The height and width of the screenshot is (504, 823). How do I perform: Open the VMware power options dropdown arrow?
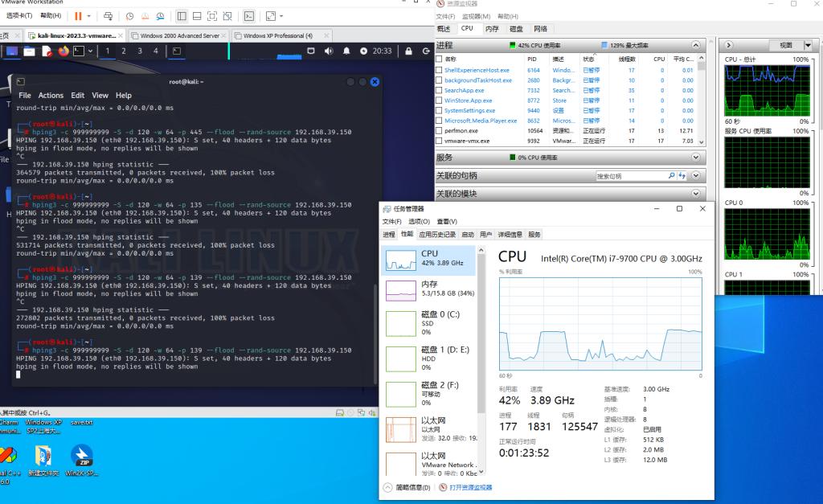88,16
